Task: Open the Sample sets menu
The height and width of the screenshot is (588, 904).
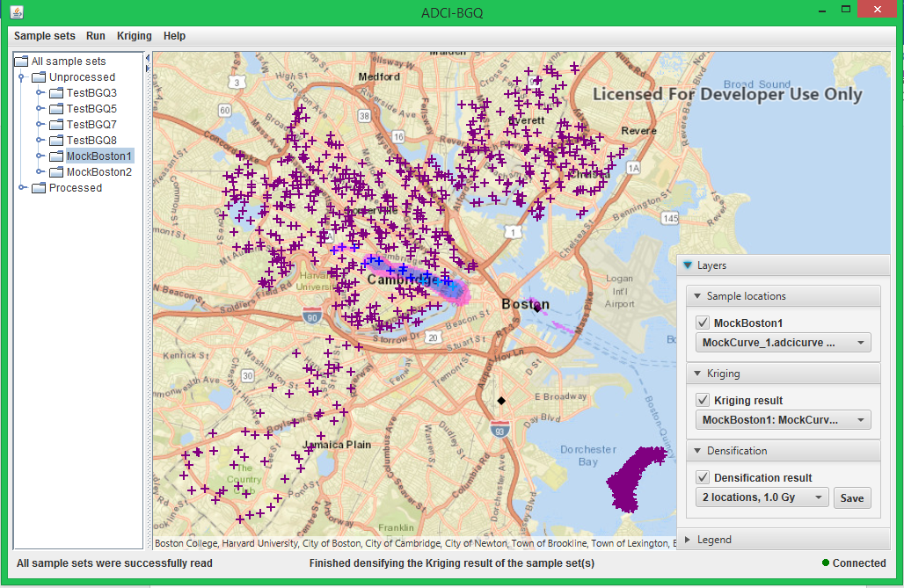Action: point(44,36)
